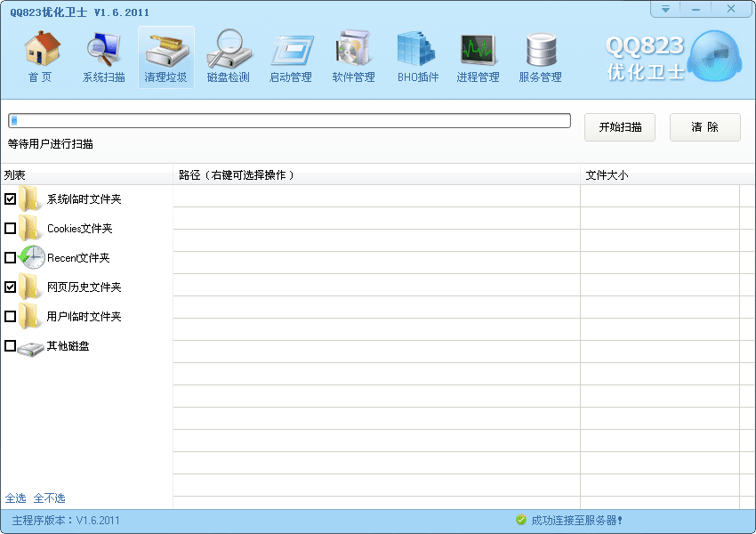Screen dimensions: 756x534
Task: Click drive icon of 其他磁盘
Action: [x=31, y=349]
